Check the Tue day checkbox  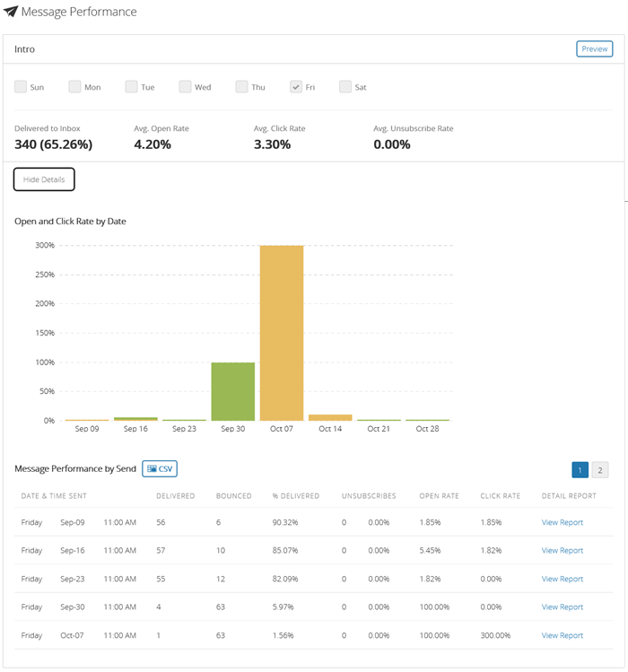click(x=131, y=87)
